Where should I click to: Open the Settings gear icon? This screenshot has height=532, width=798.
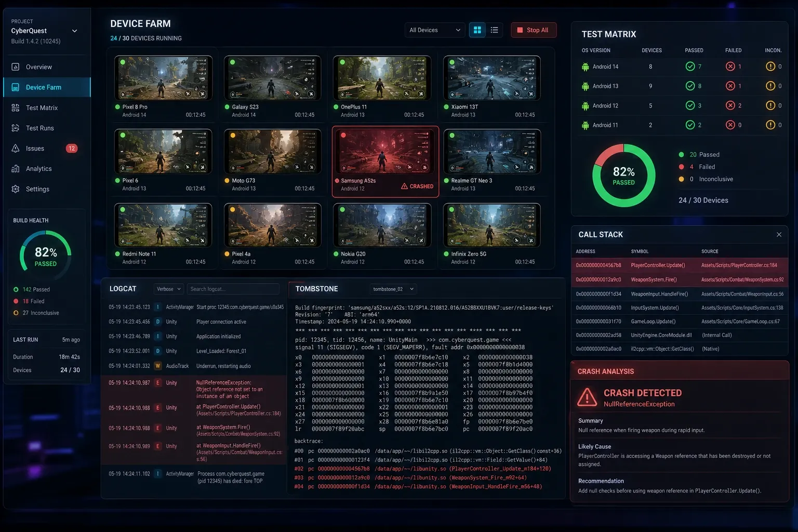(16, 189)
